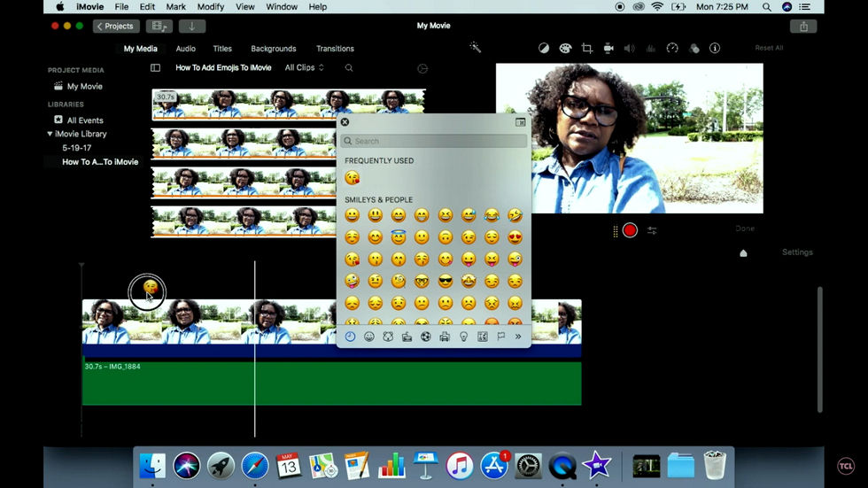This screenshot has height=488, width=868.
Task: Click the magic wand auto-enhance icon
Action: tap(475, 48)
